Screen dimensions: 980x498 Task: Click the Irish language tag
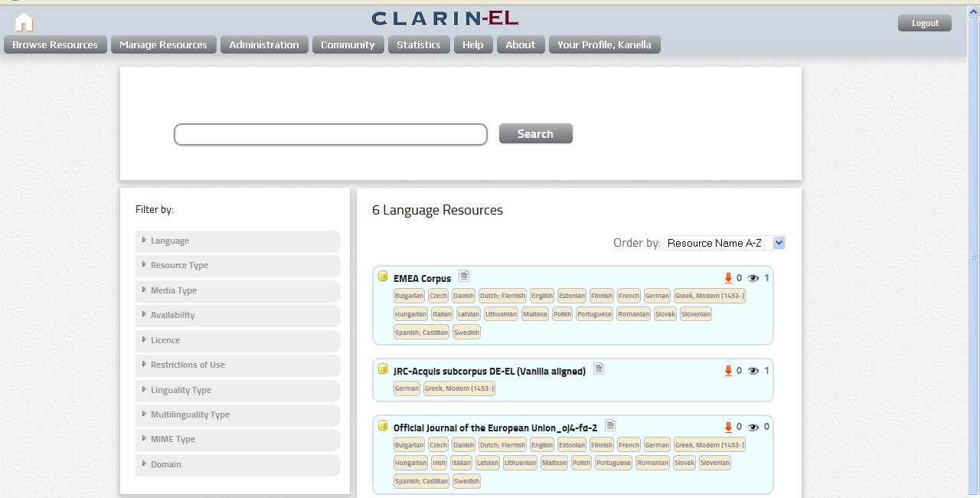pos(439,463)
